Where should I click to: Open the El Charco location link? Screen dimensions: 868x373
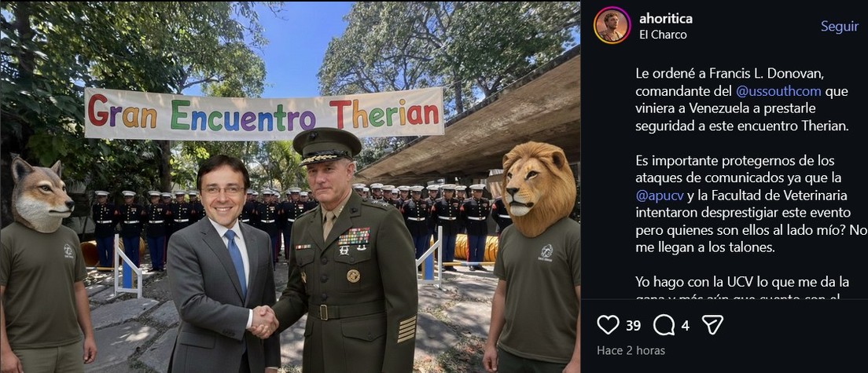click(x=663, y=35)
